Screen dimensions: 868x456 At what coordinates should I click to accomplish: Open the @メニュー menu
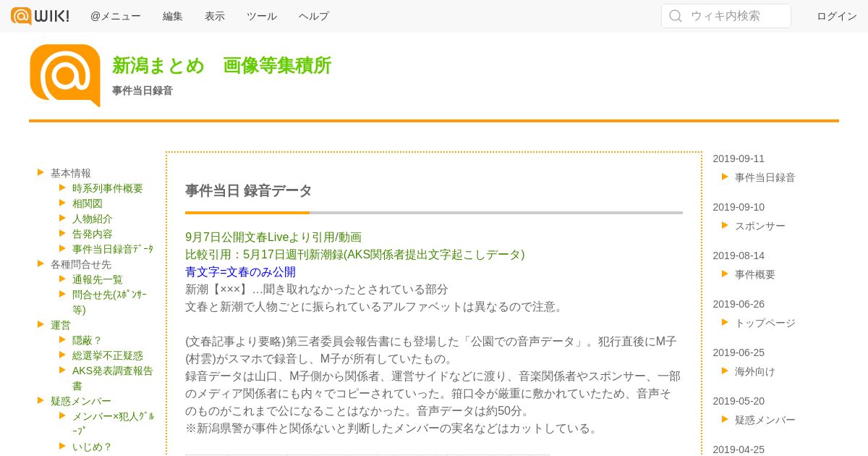116,16
